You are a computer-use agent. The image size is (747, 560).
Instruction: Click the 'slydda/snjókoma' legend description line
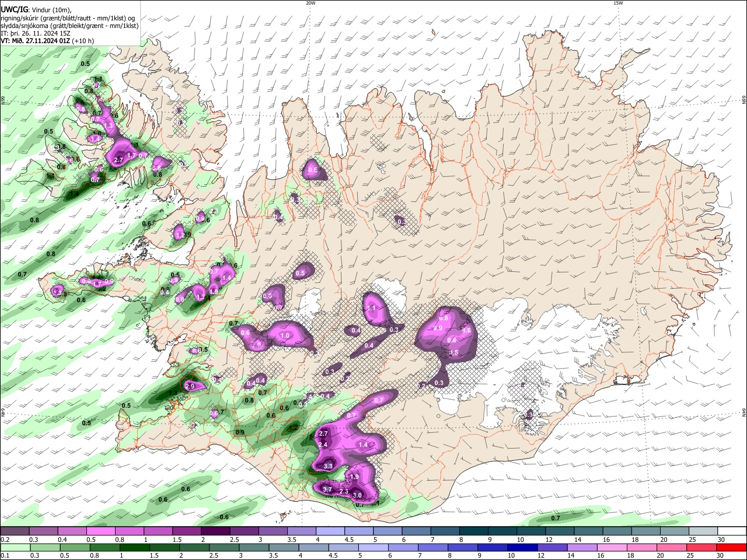pyautogui.click(x=69, y=26)
